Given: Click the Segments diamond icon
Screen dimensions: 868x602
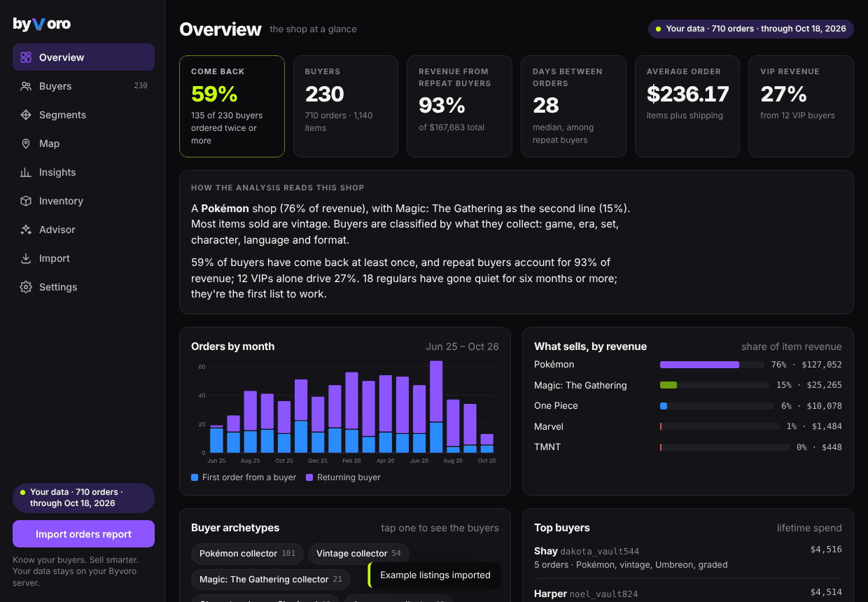Looking at the screenshot, I should (x=26, y=115).
